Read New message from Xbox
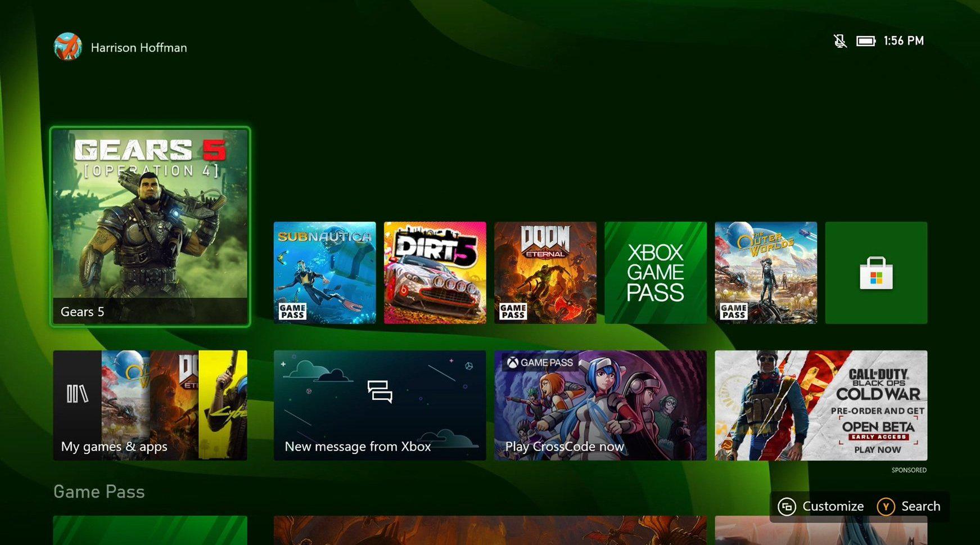 tap(358, 447)
